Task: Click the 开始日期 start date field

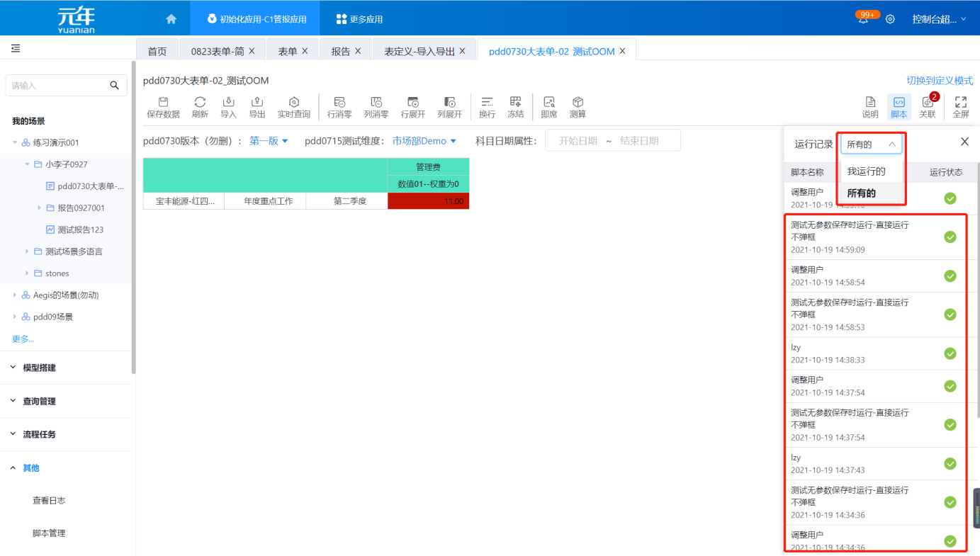Action: (578, 141)
